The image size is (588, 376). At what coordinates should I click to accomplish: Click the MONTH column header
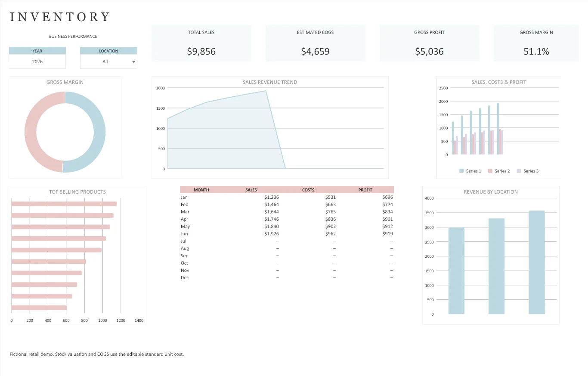201,190
